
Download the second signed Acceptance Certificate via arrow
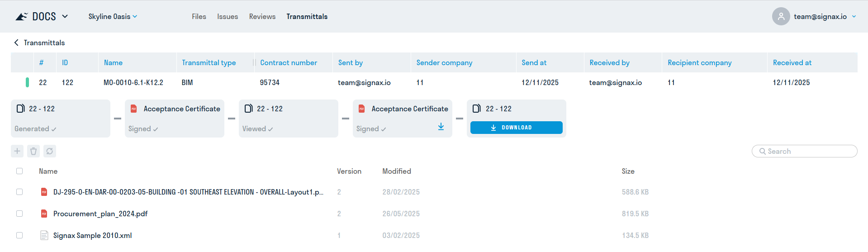(441, 127)
